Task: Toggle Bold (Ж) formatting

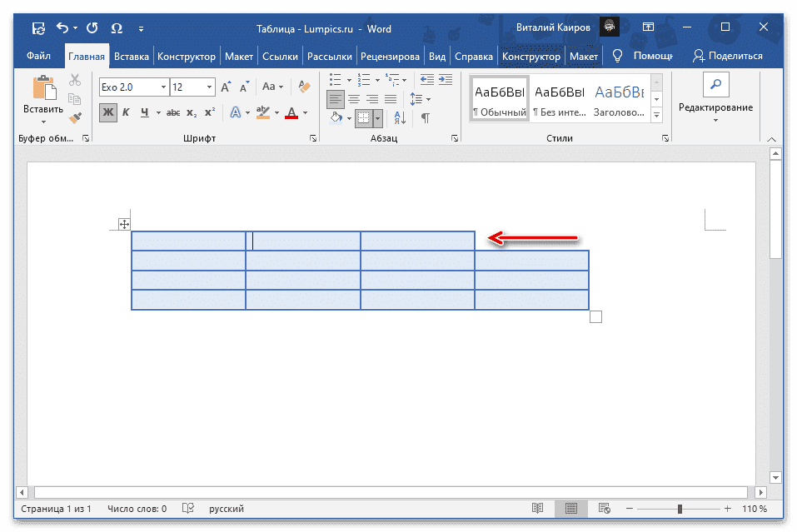Action: click(107, 112)
